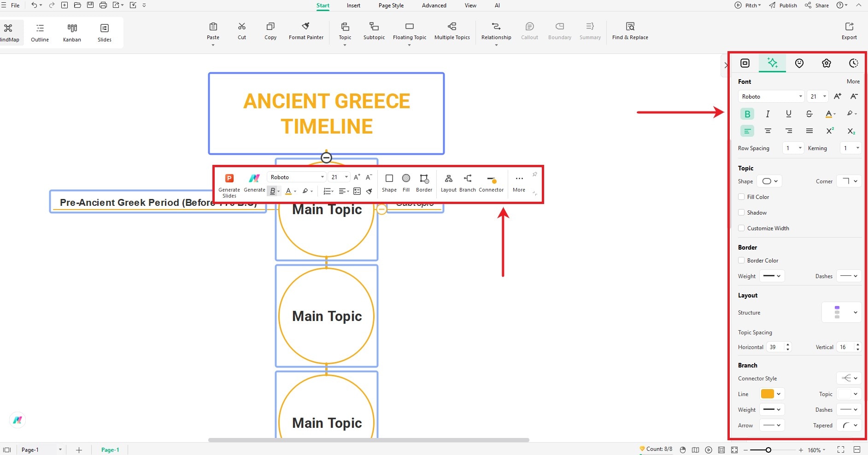
Task: Click Multiple Topics icon
Action: 452,27
